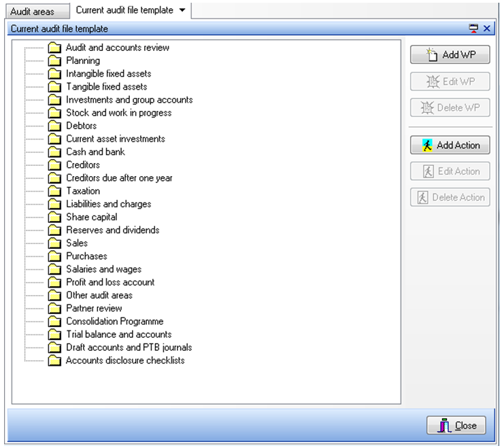Click the Other audit areas folder icon
The height and width of the screenshot is (448, 502).
54,295
